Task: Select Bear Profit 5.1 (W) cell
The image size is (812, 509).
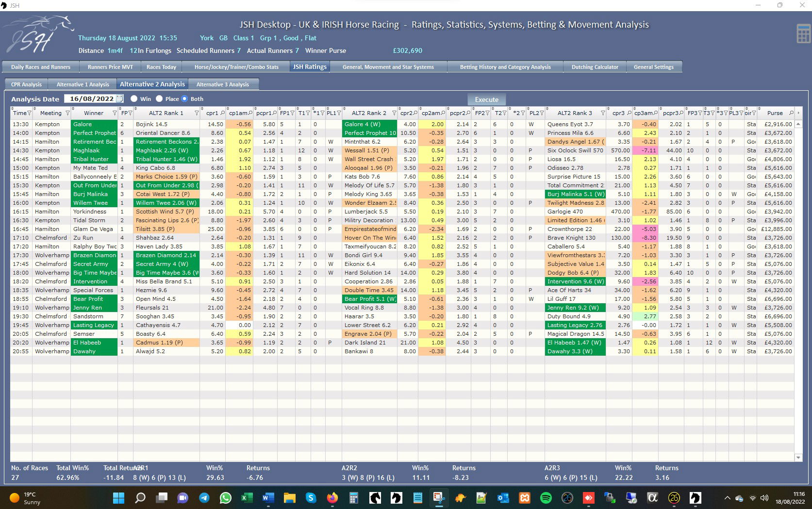Action: [x=369, y=299]
